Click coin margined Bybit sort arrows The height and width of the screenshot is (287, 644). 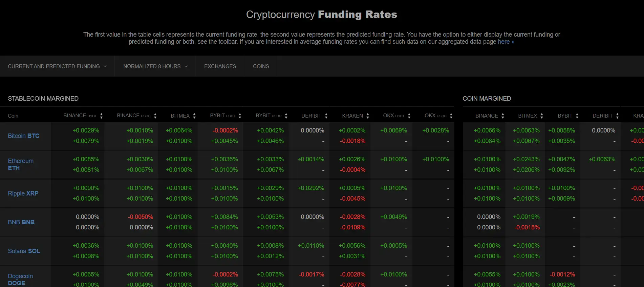[577, 116]
